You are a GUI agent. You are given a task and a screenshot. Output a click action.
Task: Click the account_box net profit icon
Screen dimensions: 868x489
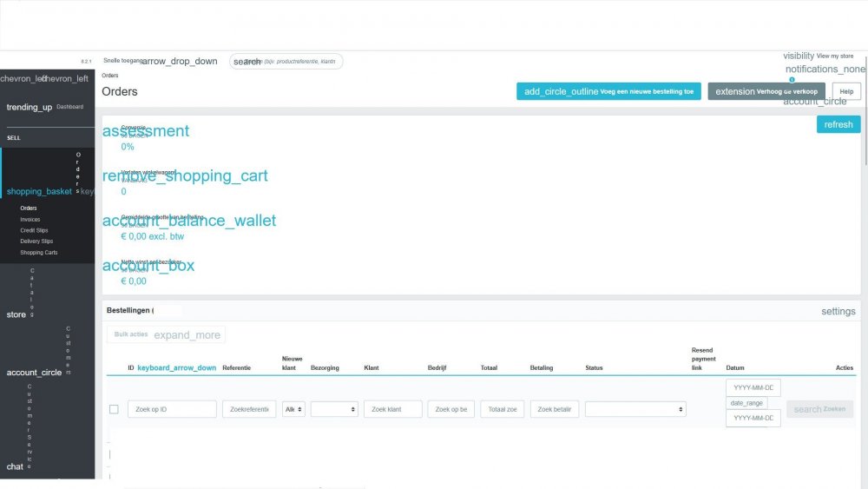coord(148,265)
